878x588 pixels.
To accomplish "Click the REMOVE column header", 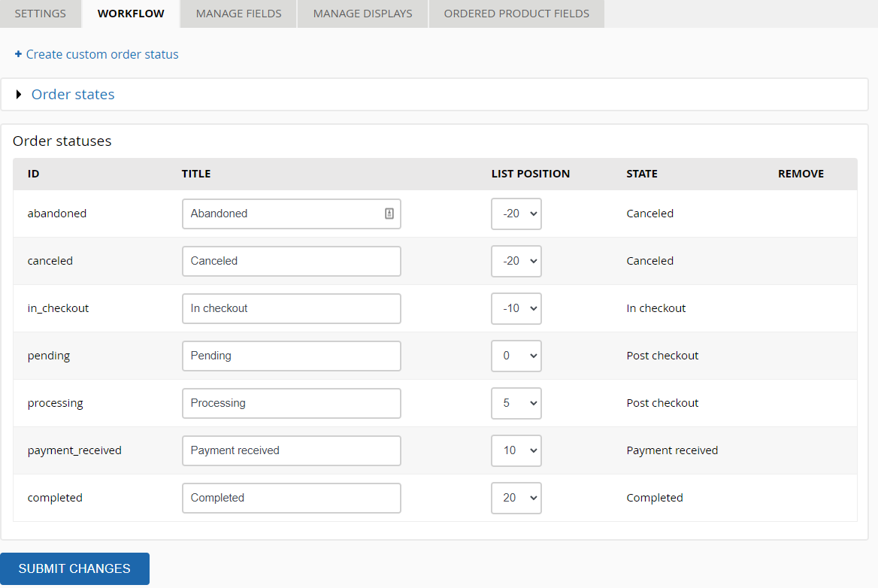I will pyautogui.click(x=801, y=174).
